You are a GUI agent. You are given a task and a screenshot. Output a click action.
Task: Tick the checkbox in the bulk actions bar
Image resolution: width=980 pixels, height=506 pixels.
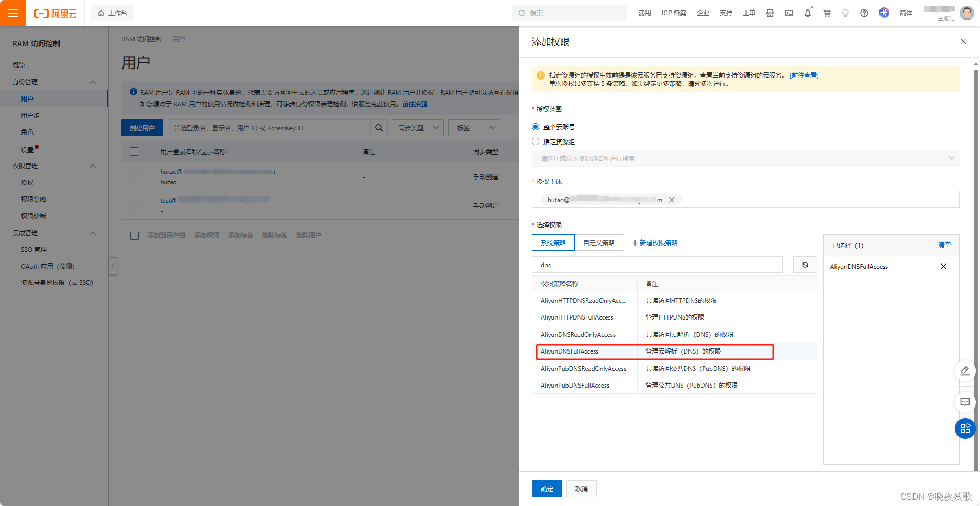[135, 236]
